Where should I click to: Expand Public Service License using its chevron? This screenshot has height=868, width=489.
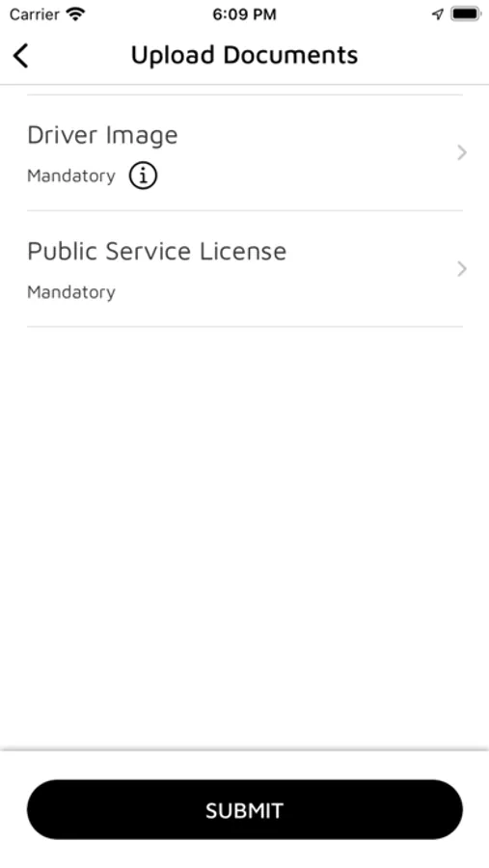click(x=462, y=269)
